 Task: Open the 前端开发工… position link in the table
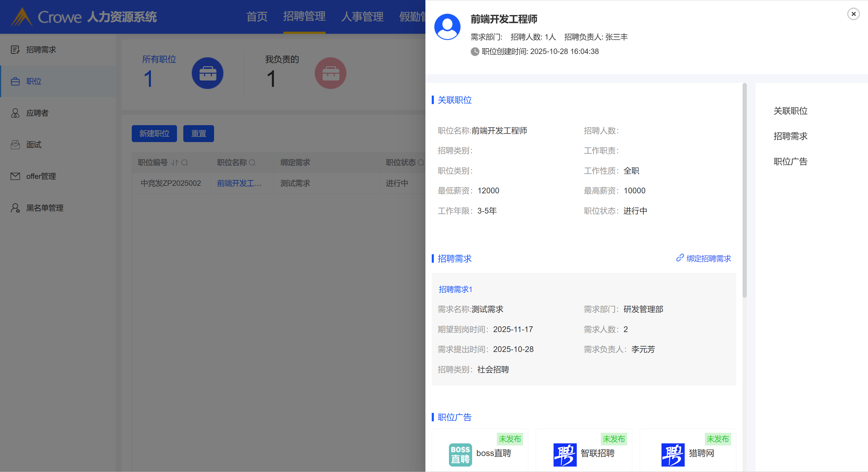239,183
